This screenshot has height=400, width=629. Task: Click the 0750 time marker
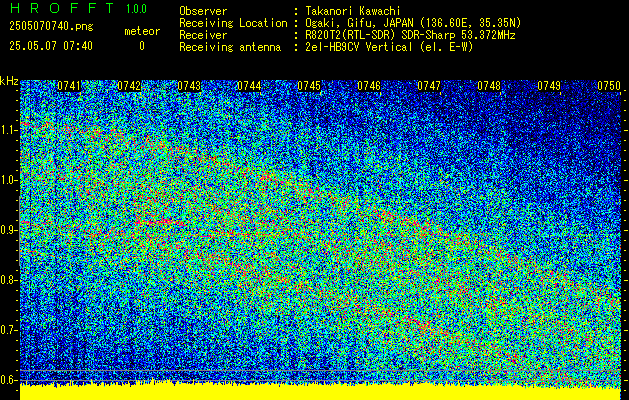609,86
